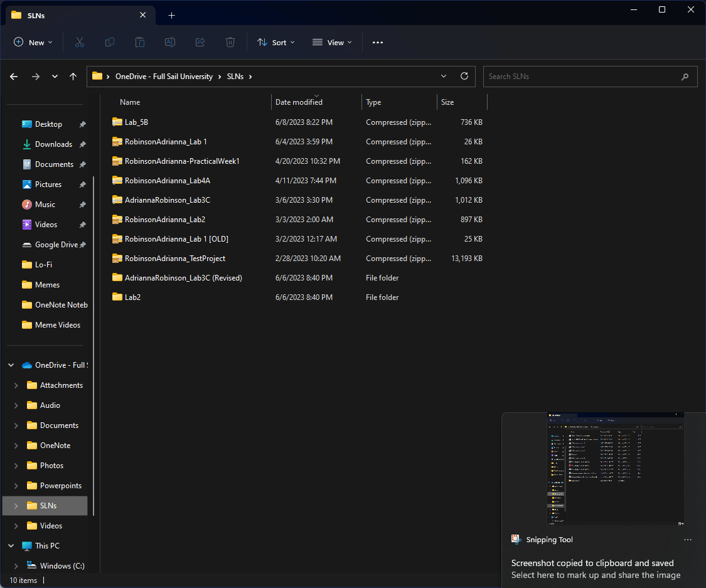Go up one folder level
This screenshot has width=706, height=588.
click(73, 77)
